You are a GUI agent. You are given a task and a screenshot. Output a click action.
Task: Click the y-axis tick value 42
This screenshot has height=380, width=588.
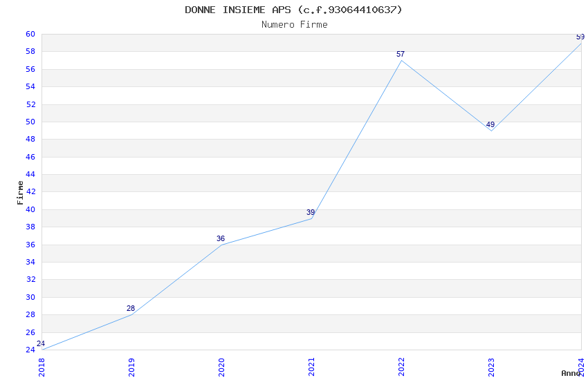(30, 191)
